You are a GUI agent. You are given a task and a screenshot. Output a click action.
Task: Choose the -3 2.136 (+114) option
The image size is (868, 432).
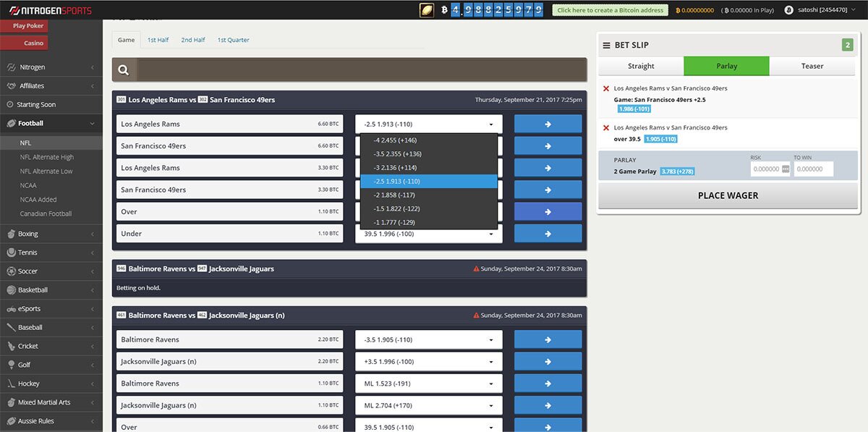429,167
